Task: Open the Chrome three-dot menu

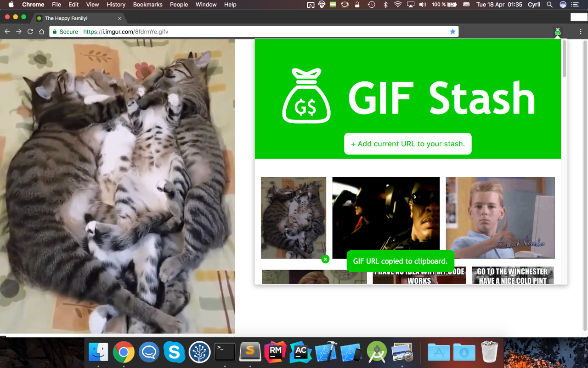Action: point(581,32)
